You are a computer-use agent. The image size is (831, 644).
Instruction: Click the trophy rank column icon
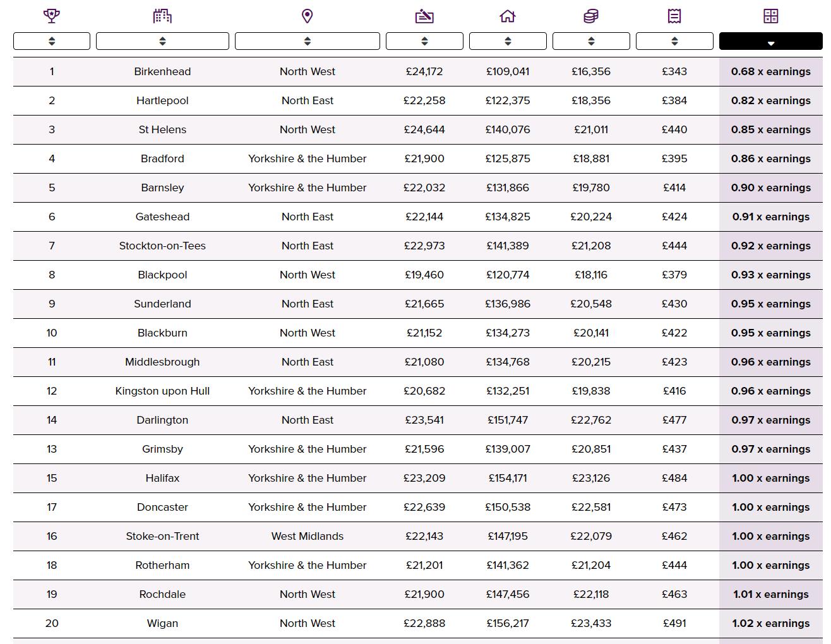tap(52, 16)
